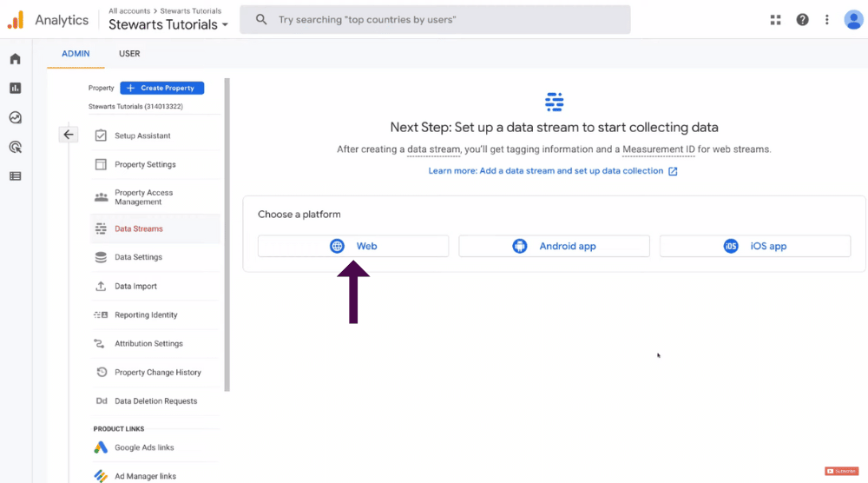The height and width of the screenshot is (483, 868).
Task: Open Configure icon in left rail
Action: click(x=15, y=176)
